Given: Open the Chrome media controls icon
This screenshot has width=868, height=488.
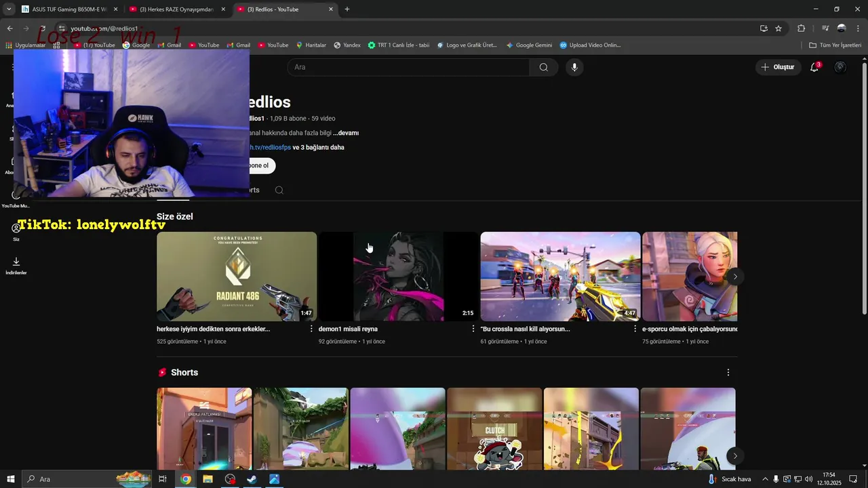Looking at the screenshot, I should (x=825, y=28).
